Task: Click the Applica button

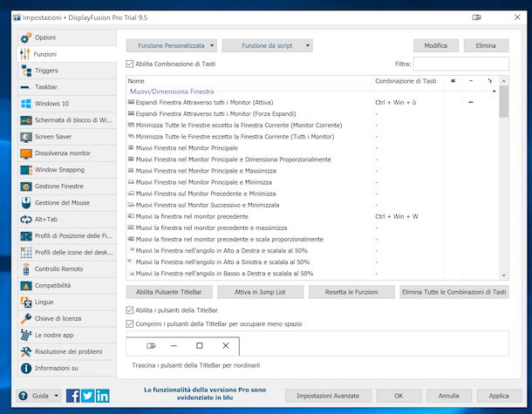Action: pyautogui.click(x=499, y=396)
